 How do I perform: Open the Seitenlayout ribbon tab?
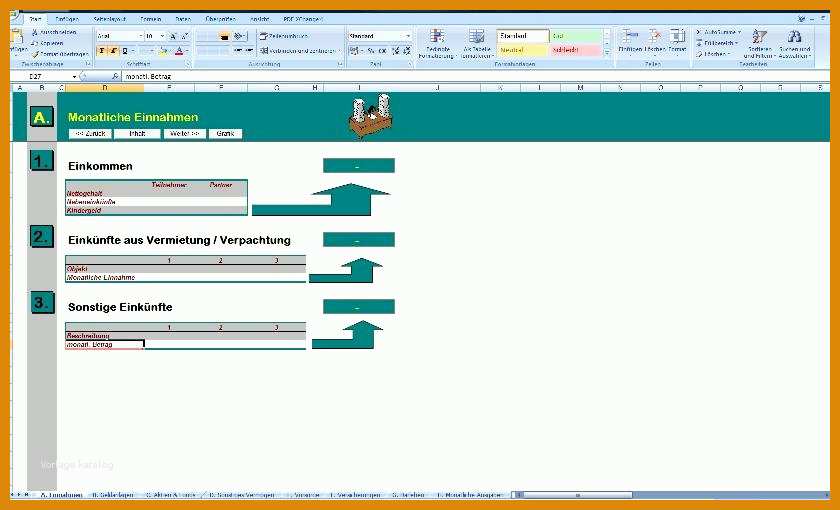click(x=110, y=19)
